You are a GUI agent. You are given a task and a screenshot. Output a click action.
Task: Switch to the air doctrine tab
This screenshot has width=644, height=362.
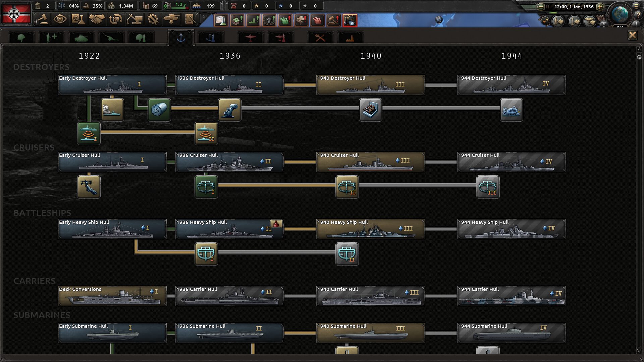click(280, 38)
